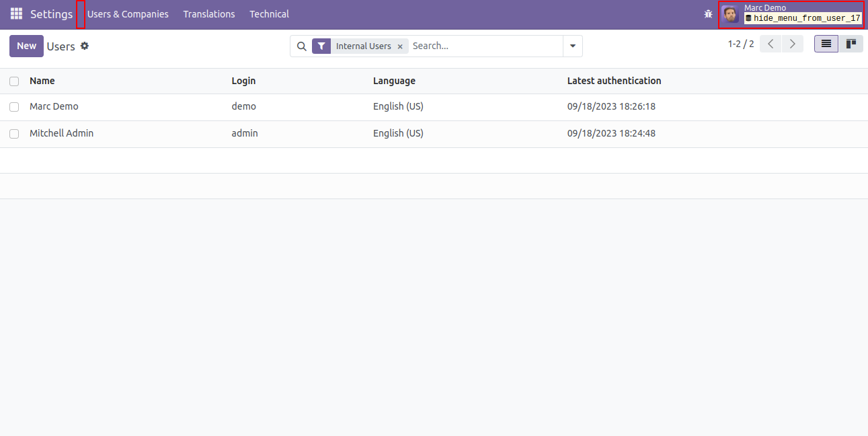The width and height of the screenshot is (868, 436).
Task: Click Mitchell Admin's English (US) cell
Action: coord(398,133)
